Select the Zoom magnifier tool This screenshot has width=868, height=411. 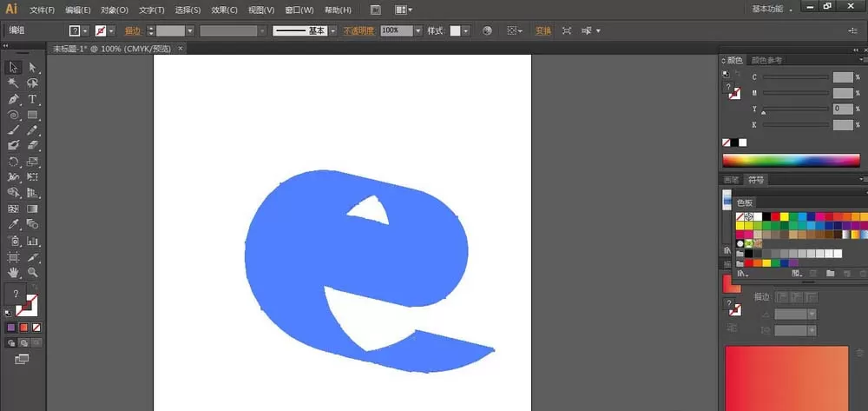[x=33, y=272]
